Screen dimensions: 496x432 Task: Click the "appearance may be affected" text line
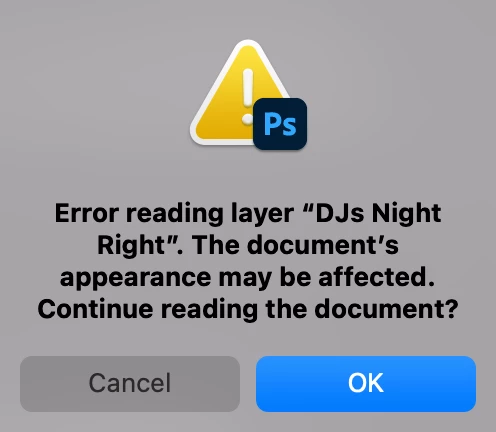pos(247,278)
